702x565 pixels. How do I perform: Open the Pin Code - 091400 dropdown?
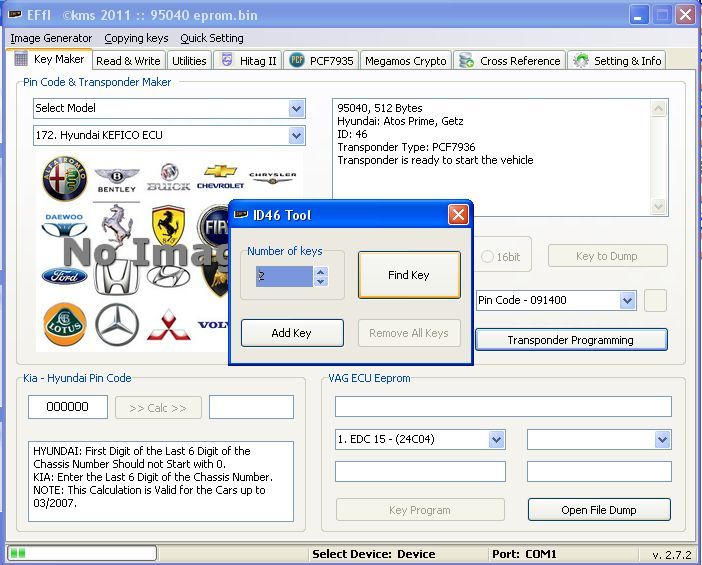(x=627, y=300)
